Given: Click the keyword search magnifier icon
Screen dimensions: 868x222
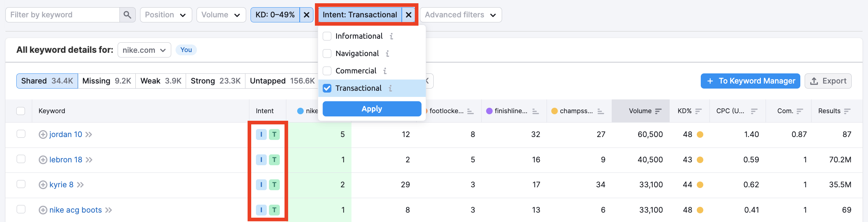Looking at the screenshot, I should pos(127,15).
